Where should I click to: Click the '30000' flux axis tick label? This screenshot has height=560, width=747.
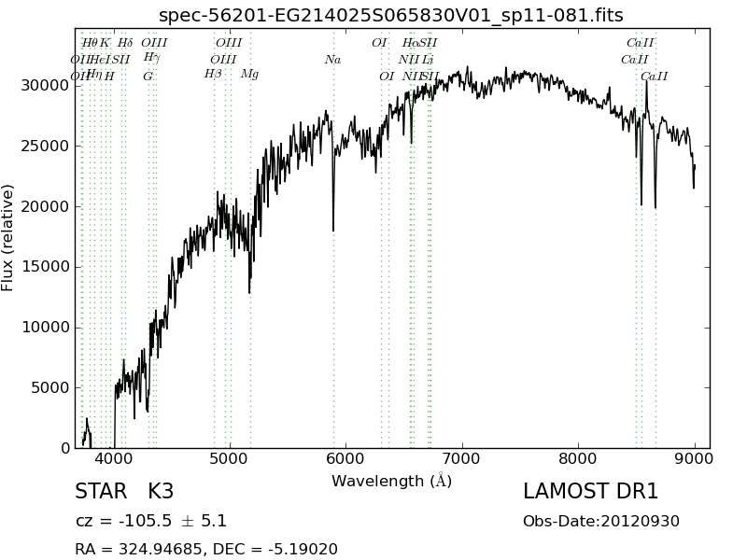[x=45, y=86]
